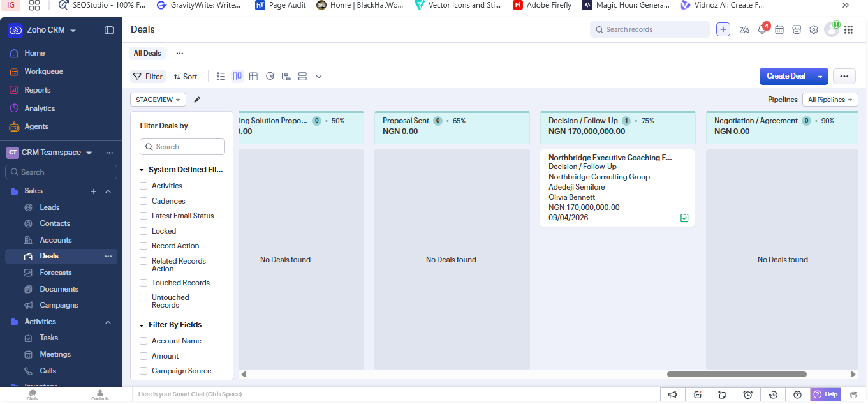Switch to the table sheet view icon
868x404 pixels.
tap(253, 77)
